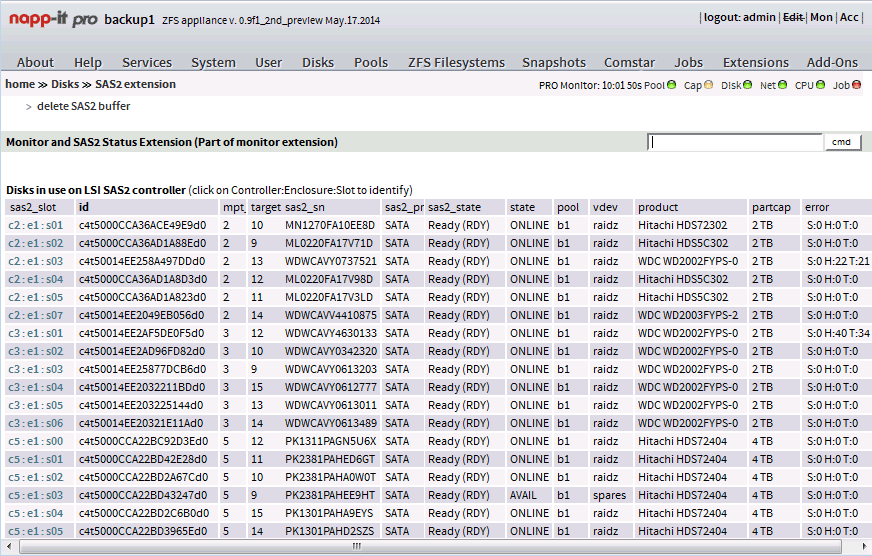The height and width of the screenshot is (556, 872).
Task: Click the scrollbar left arrow
Action: (x=8, y=546)
